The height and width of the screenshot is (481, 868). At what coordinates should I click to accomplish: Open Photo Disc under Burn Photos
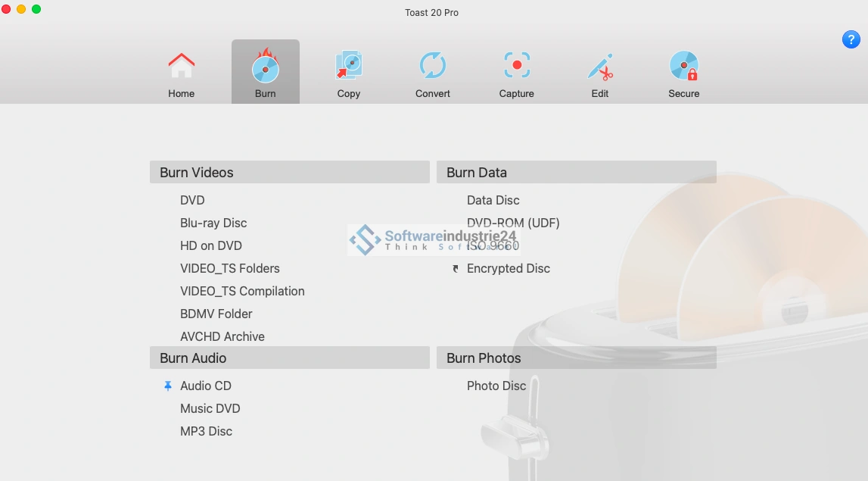pos(496,386)
